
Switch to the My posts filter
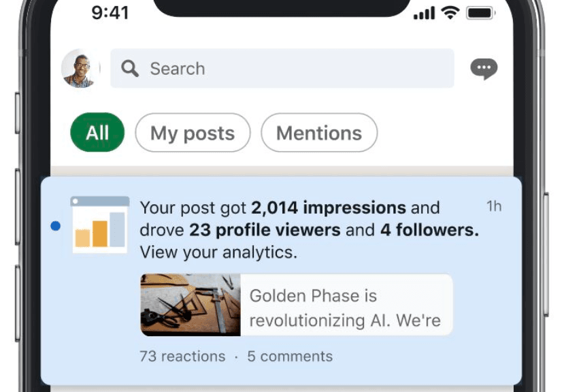click(x=193, y=133)
